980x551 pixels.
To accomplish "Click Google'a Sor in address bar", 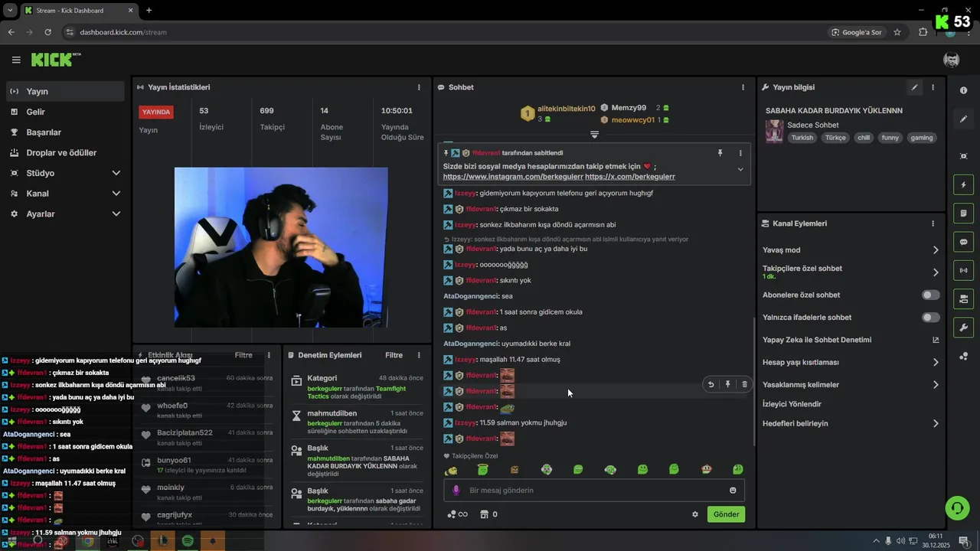I will tap(857, 32).
